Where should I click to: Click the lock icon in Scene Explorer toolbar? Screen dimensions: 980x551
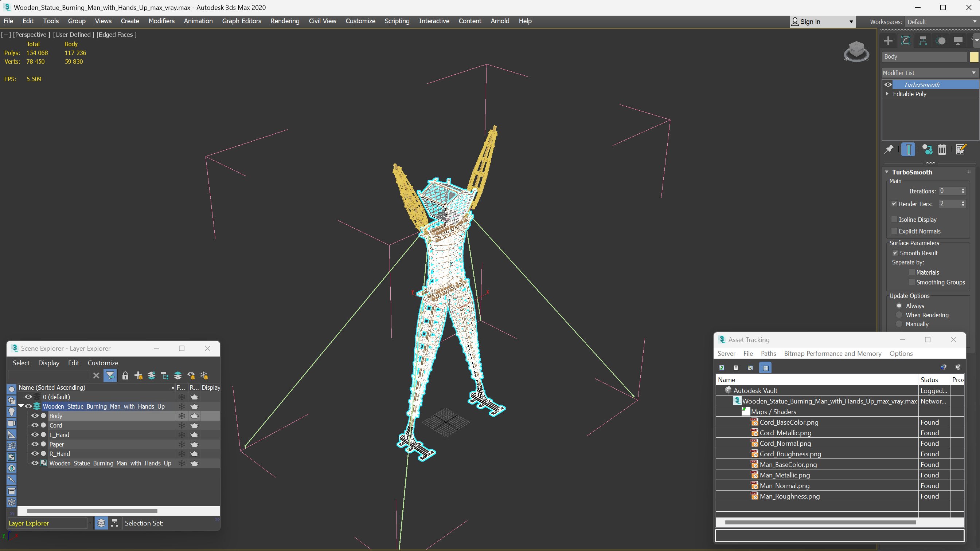(125, 376)
